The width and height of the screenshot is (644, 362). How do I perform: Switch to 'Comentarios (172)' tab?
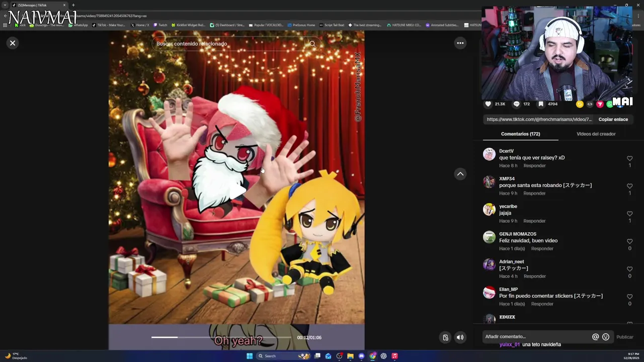520,134
